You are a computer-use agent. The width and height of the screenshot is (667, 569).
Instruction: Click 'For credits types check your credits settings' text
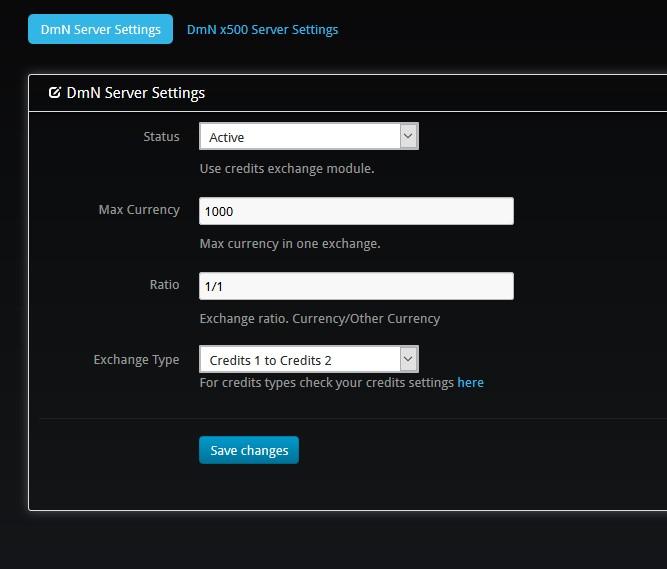[x=327, y=383]
